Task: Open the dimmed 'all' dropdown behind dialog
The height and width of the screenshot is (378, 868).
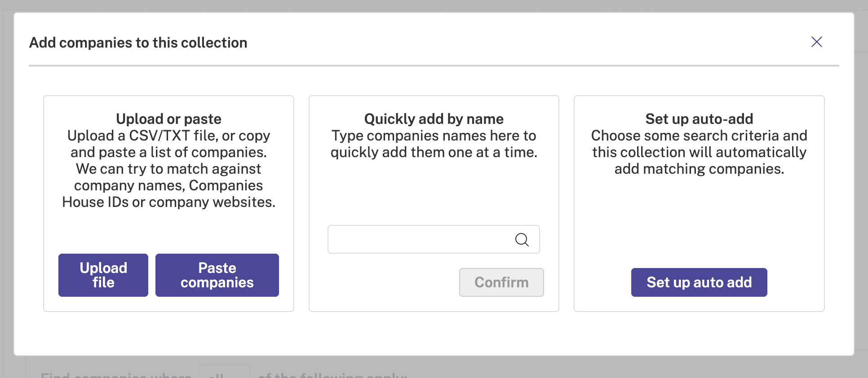Action: pos(225,372)
